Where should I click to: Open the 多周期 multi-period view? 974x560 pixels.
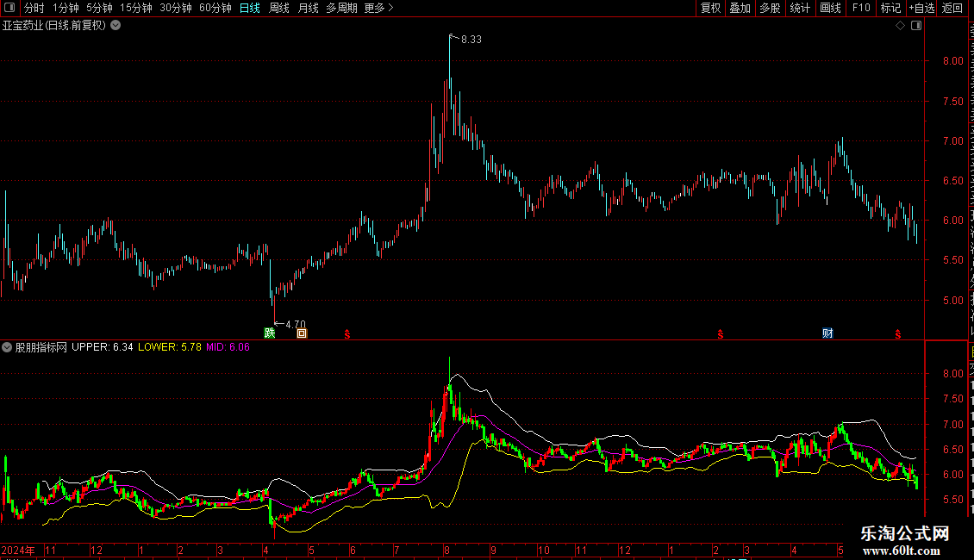click(341, 8)
